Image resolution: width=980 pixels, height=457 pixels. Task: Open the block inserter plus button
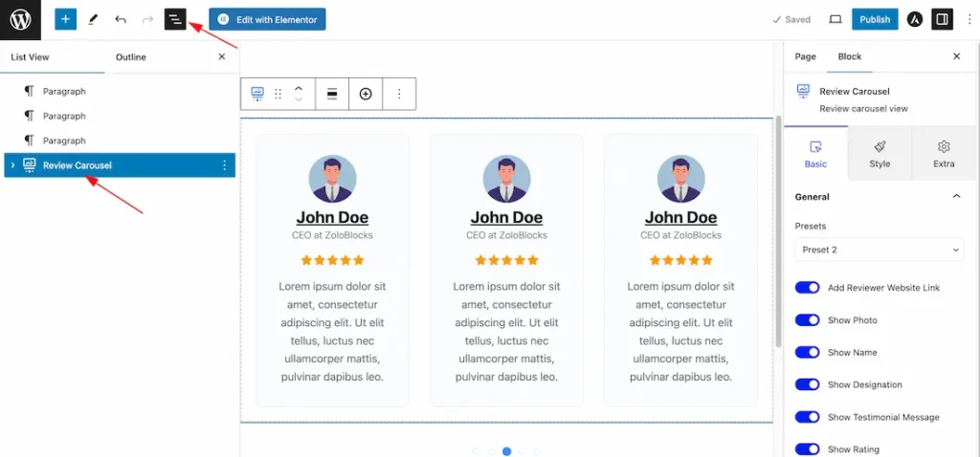[66, 19]
